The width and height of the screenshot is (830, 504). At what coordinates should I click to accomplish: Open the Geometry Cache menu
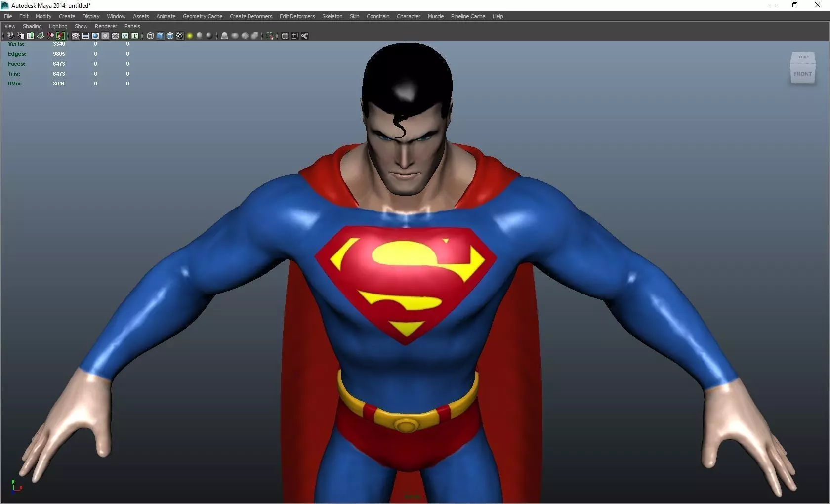point(203,16)
